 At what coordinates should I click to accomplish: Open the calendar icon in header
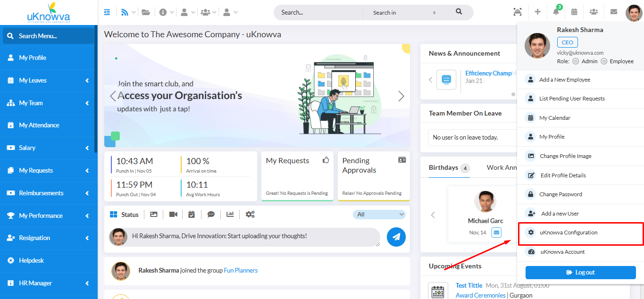point(574,12)
